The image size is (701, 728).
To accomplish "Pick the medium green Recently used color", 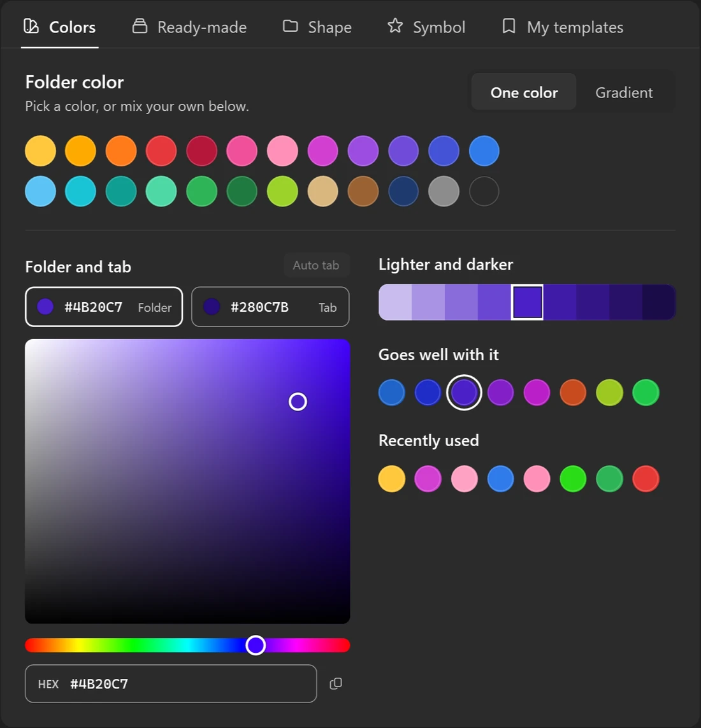I will click(x=609, y=479).
